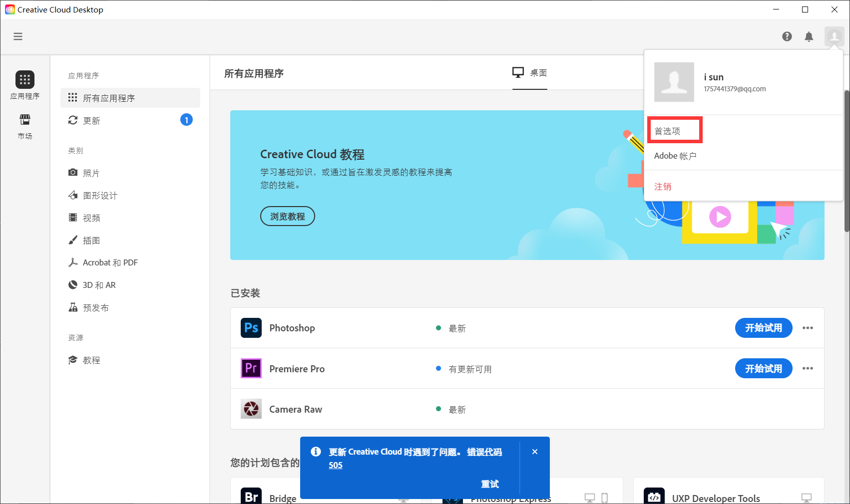Click the user avatar in the top right
The width and height of the screenshot is (850, 504).
833,36
